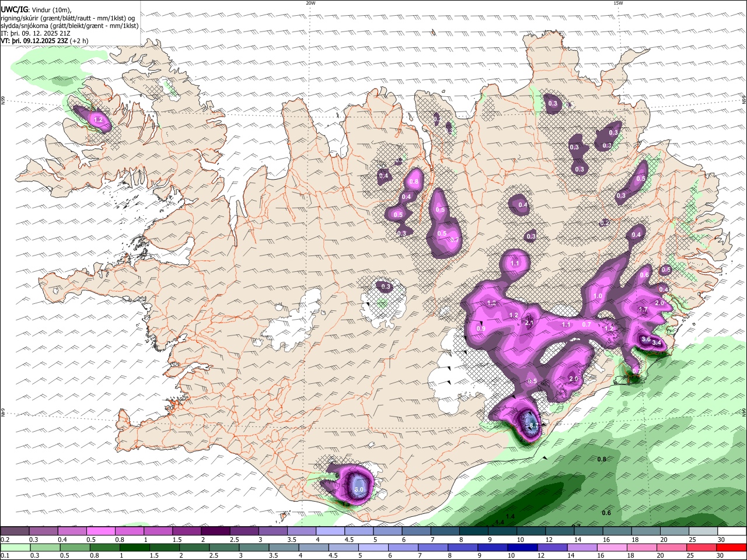Viewport: 747px width, 560px height.
Task: Click the 6.0 precipitation value on south coast
Action: click(x=359, y=489)
